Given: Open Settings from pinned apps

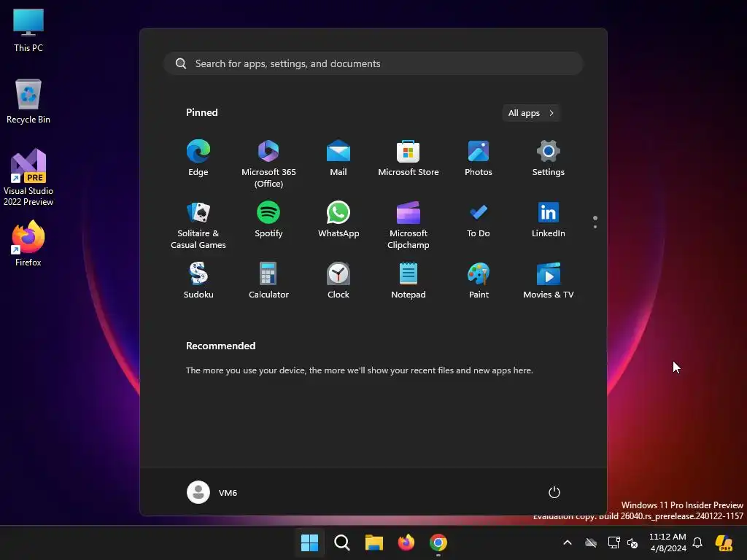Looking at the screenshot, I should 549,158.
